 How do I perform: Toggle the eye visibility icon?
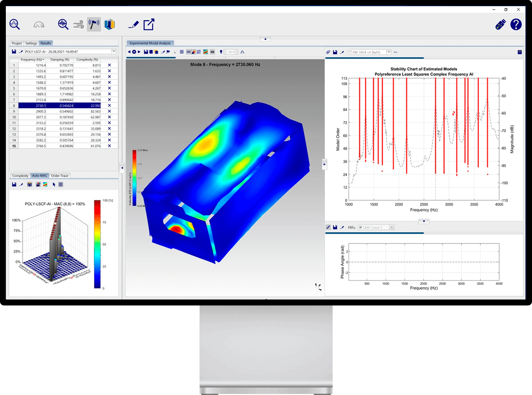(212, 52)
